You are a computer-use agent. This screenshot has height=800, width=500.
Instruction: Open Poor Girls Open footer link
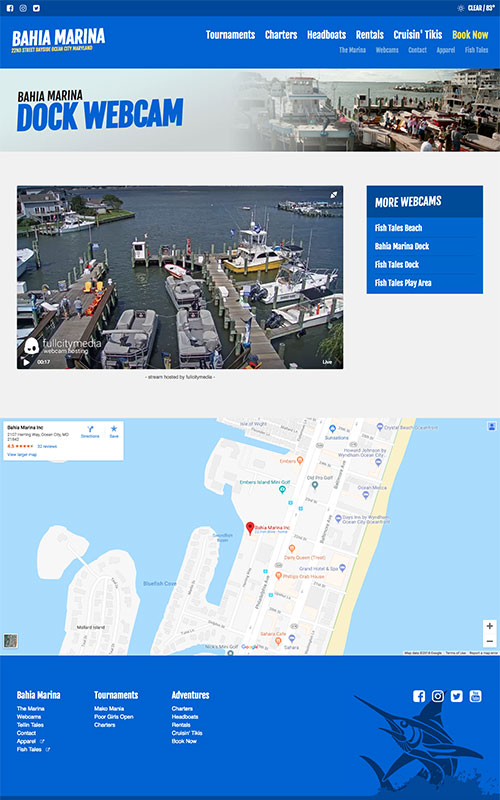coord(114,717)
